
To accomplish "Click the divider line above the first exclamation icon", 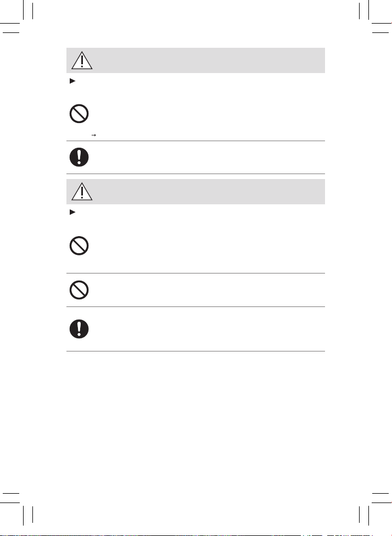I will coord(195,141).
